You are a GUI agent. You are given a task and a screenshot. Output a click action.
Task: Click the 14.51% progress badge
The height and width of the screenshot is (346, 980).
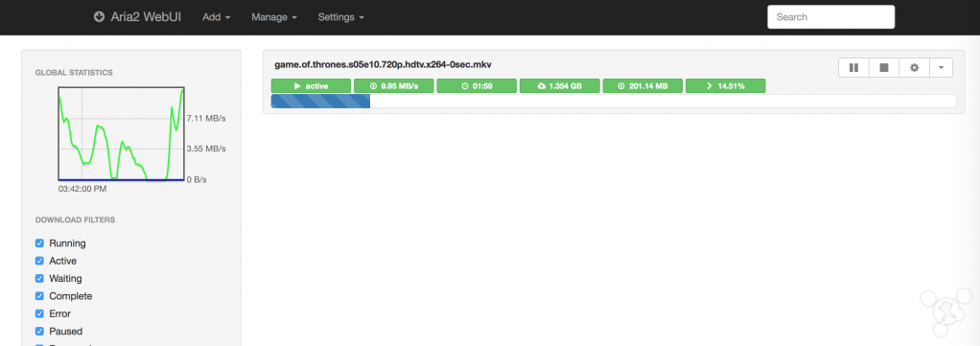[726, 86]
